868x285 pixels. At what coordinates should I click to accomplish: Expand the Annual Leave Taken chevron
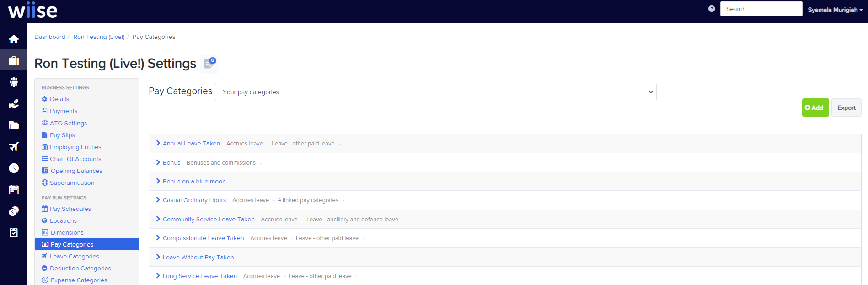(x=158, y=143)
